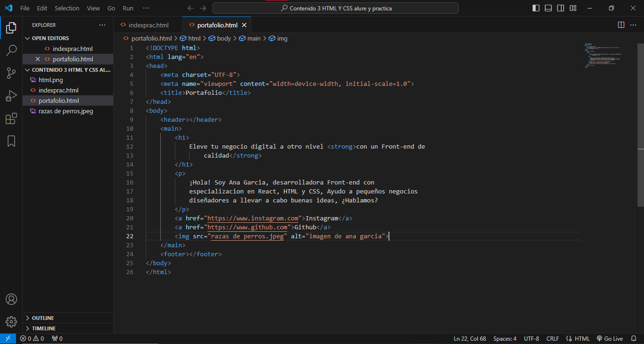Viewport: 644px width, 344px height.
Task: Open html.png in the explorer
Action: point(68,80)
